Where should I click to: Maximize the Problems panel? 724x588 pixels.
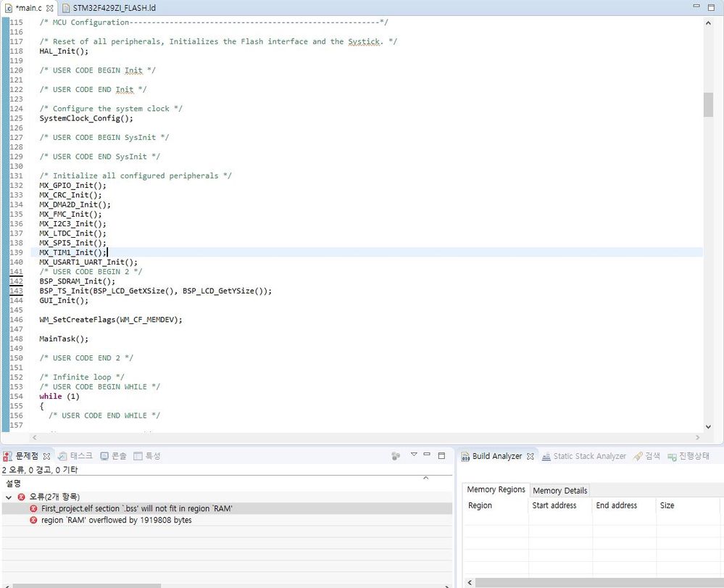coord(441,455)
